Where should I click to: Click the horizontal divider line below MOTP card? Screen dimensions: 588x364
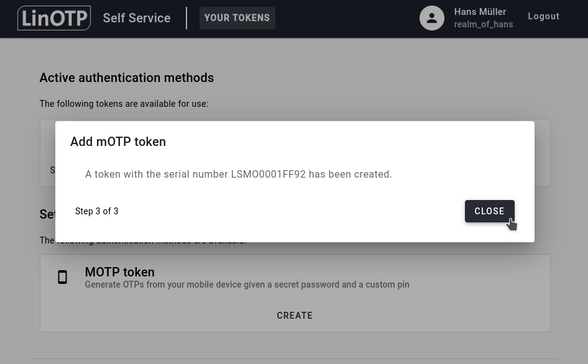tap(295, 358)
